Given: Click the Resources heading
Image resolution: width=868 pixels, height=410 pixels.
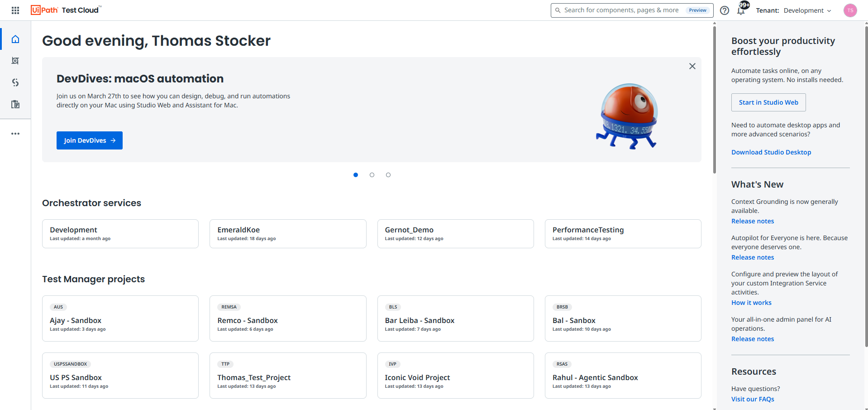Looking at the screenshot, I should coord(754,371).
